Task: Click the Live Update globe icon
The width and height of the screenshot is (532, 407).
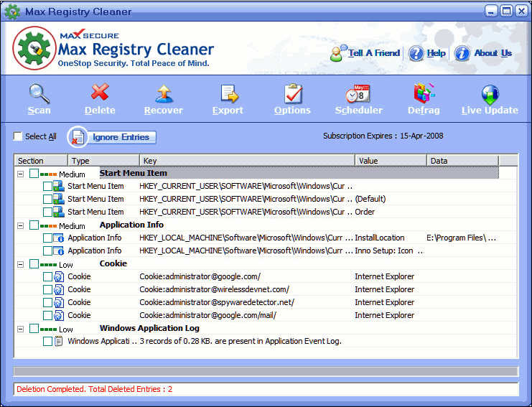Action: pos(490,94)
